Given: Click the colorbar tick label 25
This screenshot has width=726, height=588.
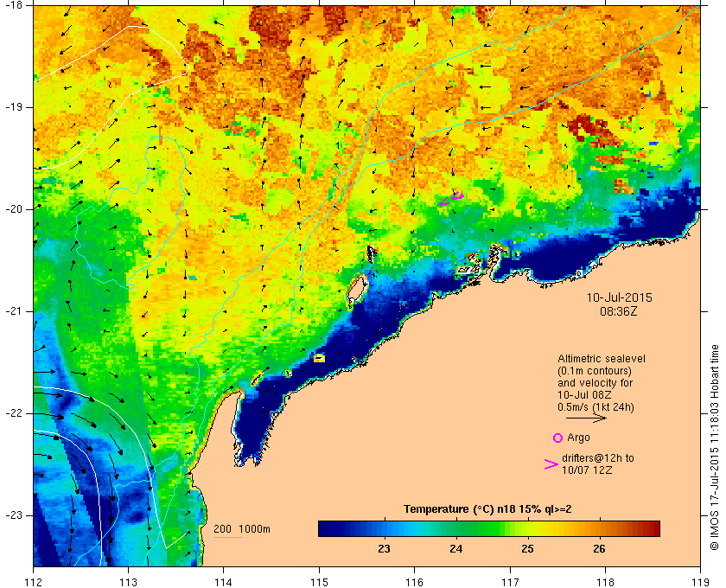Looking at the screenshot, I should tap(527, 549).
